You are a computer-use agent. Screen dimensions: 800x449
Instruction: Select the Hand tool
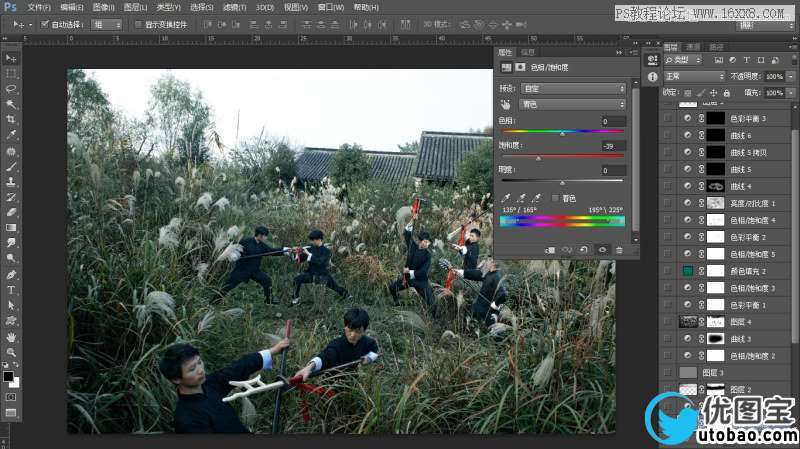tap(11, 337)
